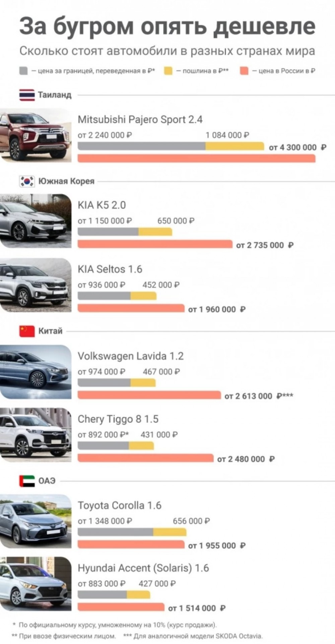Click the gray foreign price bar for Corolla
The width and height of the screenshot is (335, 644).
point(116,532)
